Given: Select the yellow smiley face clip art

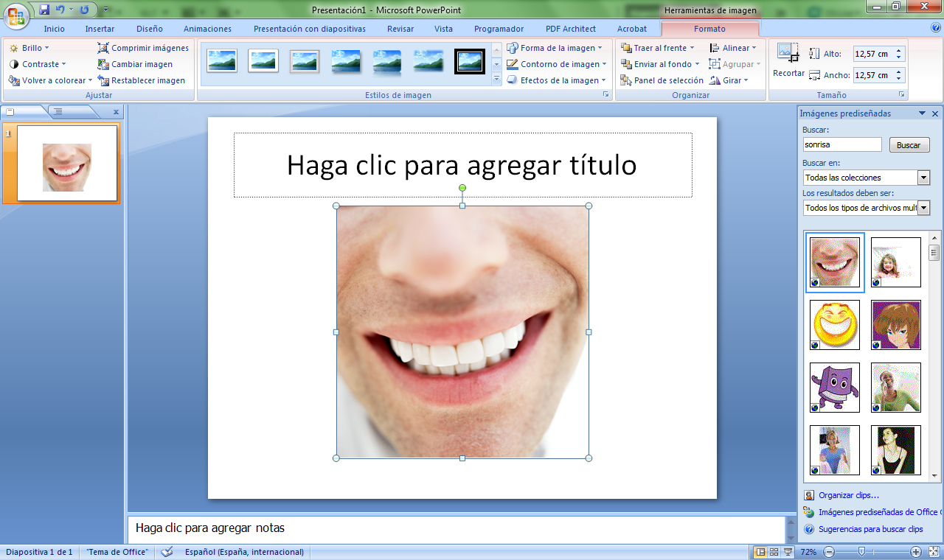Looking at the screenshot, I should pos(835,325).
